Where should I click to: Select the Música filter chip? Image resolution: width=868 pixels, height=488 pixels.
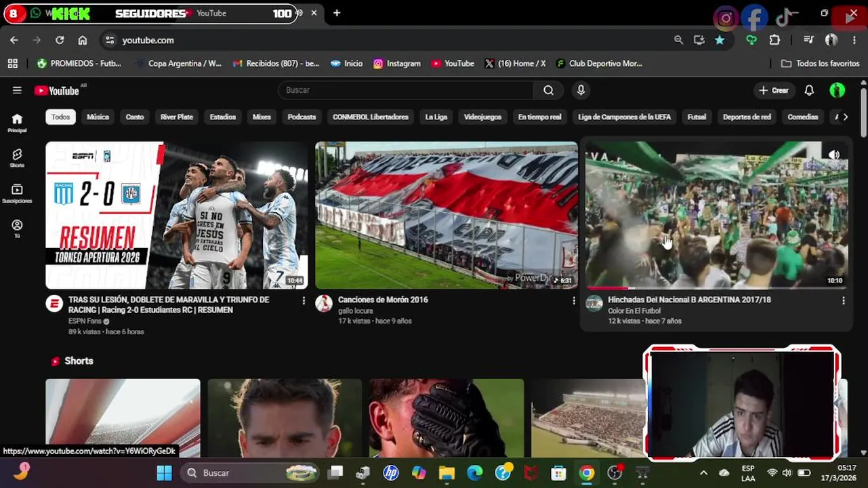(98, 117)
